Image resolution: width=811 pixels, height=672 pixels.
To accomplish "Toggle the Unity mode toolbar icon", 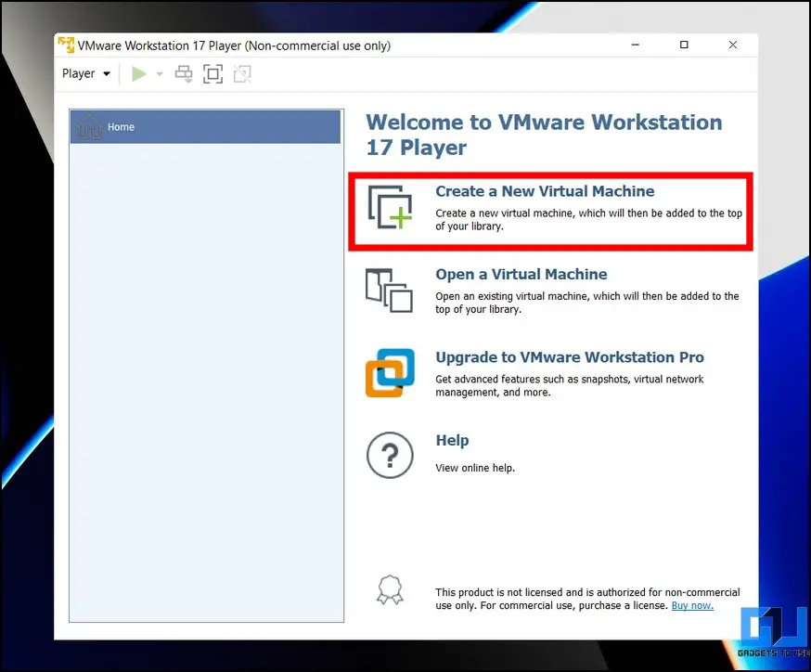I will 241,74.
